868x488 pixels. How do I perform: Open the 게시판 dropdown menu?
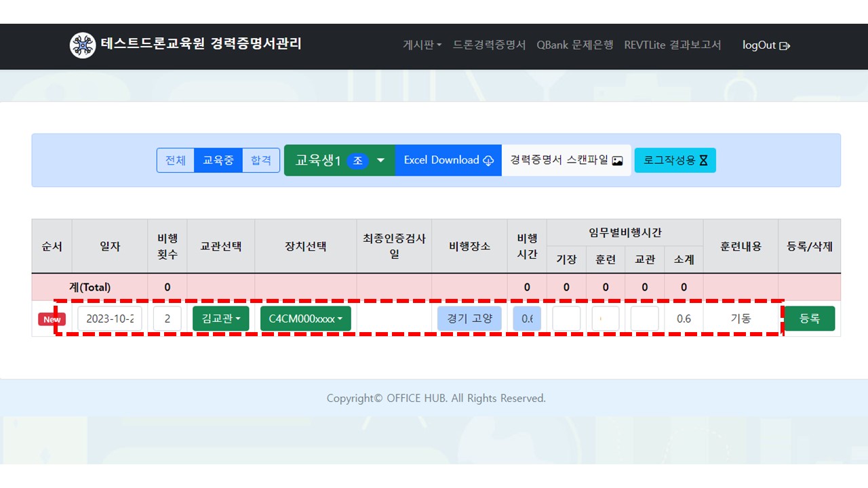tap(422, 45)
